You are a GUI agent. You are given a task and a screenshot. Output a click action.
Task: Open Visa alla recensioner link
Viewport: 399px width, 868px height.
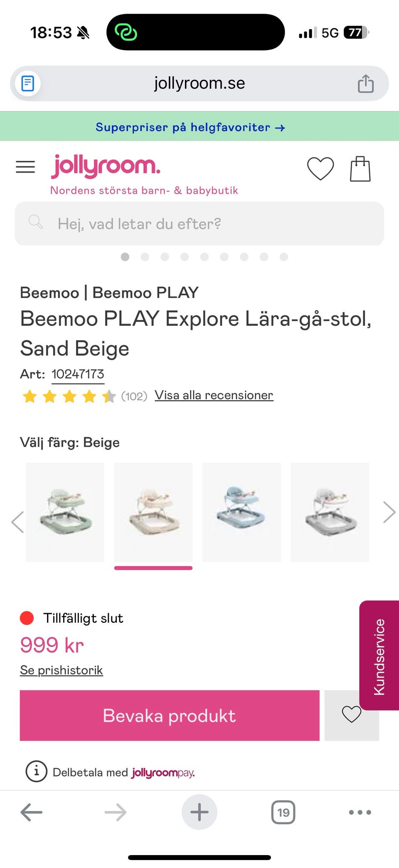tap(214, 395)
